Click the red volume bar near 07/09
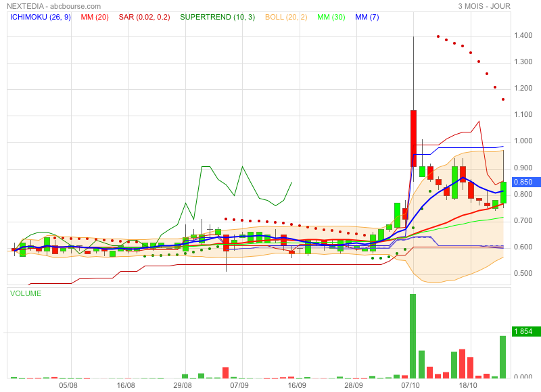541x392 pixels. click(x=226, y=372)
